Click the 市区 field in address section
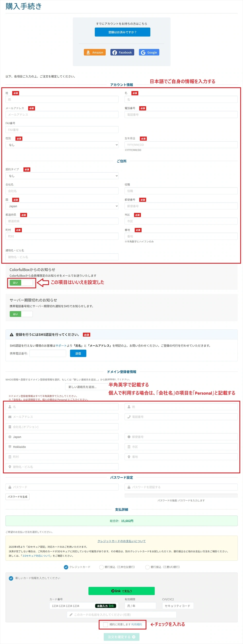The height and width of the screenshot is (644, 243). coord(181,221)
